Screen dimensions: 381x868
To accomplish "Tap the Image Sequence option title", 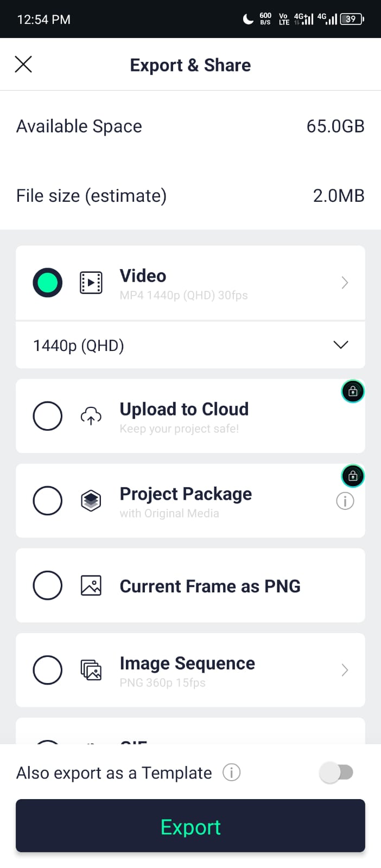I will tap(187, 663).
